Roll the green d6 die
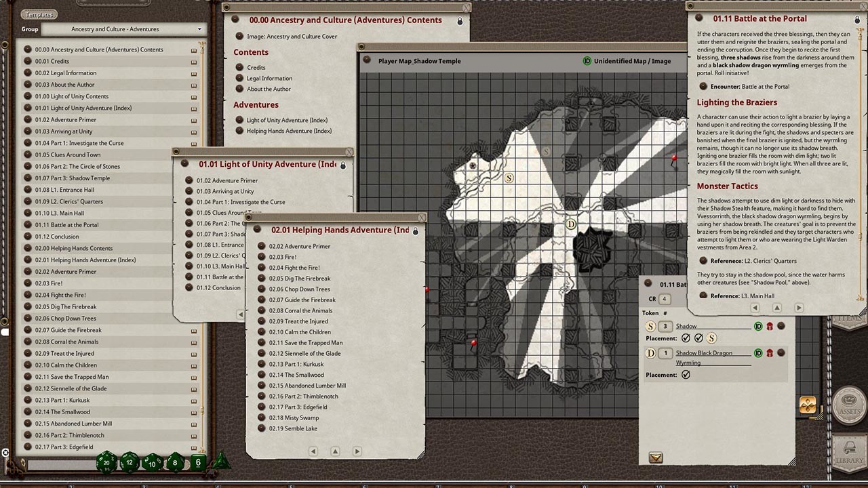 [x=198, y=462]
